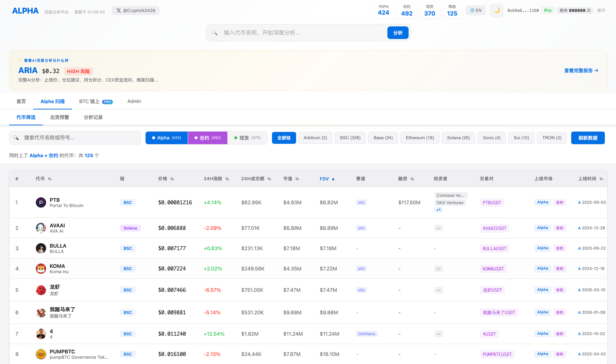Image resolution: width=616 pixels, height=364 pixels.
Task: Open the Admin tab
Action: coord(134,101)
